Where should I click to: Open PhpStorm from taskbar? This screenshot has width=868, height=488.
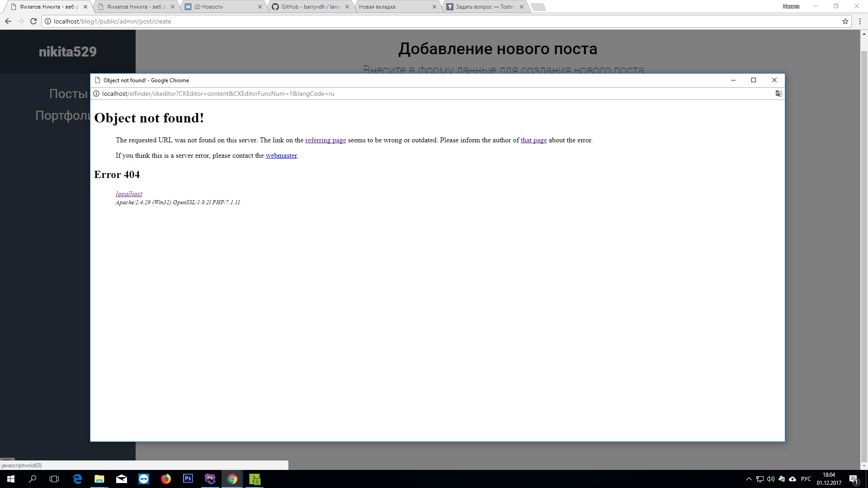click(210, 479)
